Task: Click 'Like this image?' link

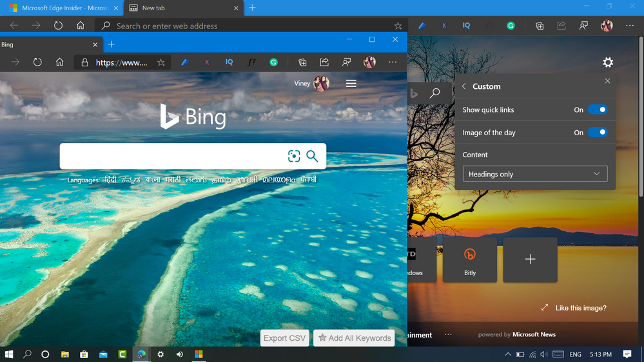Action: click(x=581, y=308)
